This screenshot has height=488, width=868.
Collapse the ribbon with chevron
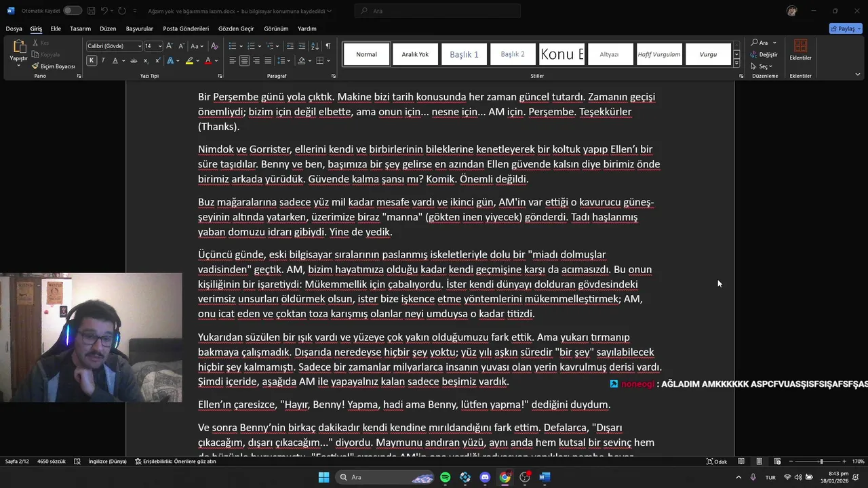[857, 75]
